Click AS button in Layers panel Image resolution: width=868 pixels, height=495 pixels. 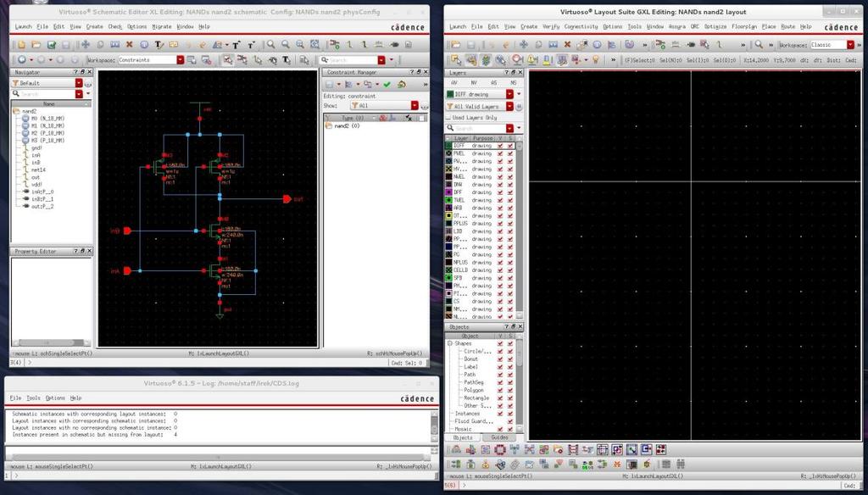494,82
